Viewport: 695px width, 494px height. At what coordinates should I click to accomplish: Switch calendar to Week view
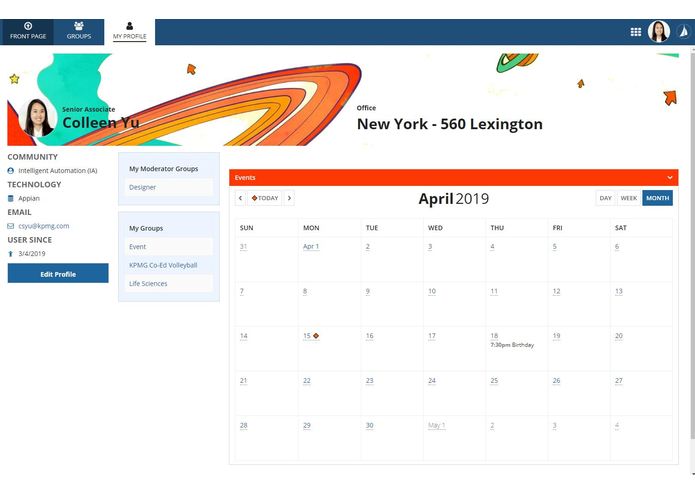click(629, 198)
